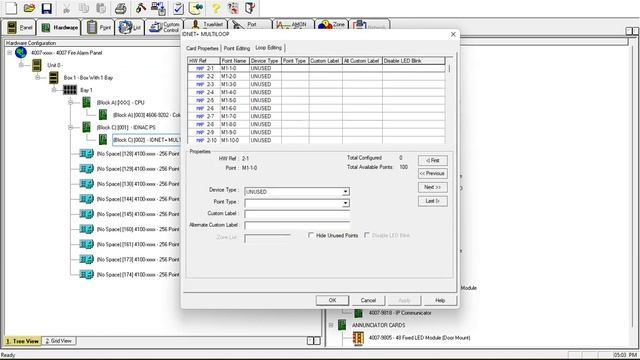
Task: Switch to Grid View at bottom
Action: [x=59, y=341]
